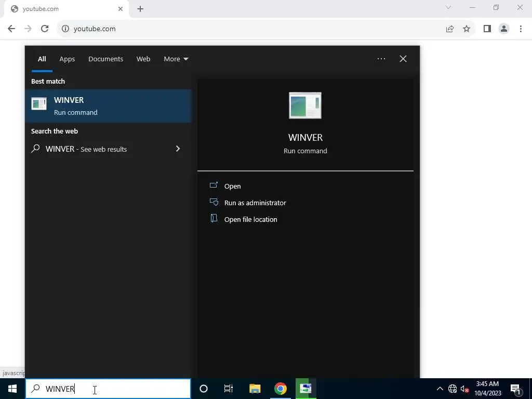Click the WINVER app icon in best match
This screenshot has width=532, height=399.
tap(39, 104)
